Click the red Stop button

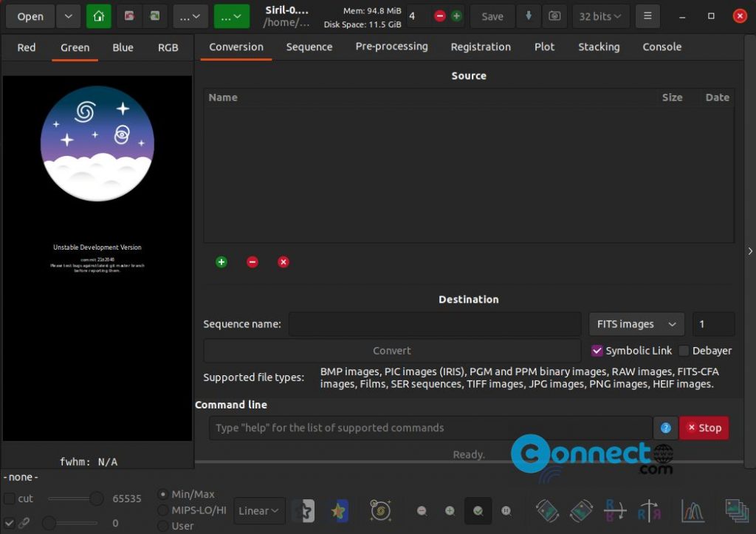click(x=704, y=428)
